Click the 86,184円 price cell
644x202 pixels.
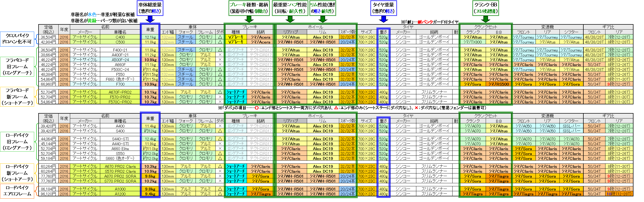(48, 189)
